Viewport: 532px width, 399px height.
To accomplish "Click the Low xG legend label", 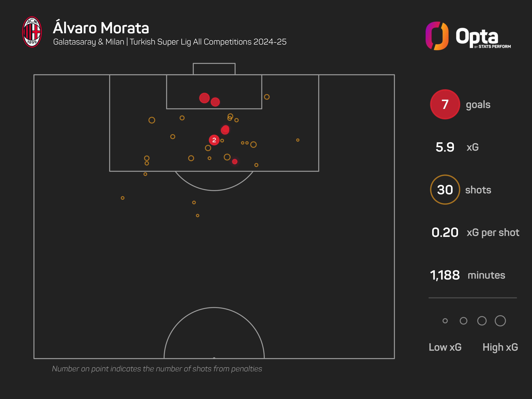I will 445,347.
